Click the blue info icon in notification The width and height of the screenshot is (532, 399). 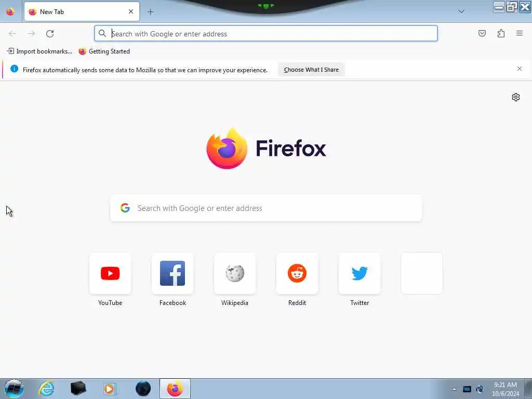(14, 69)
